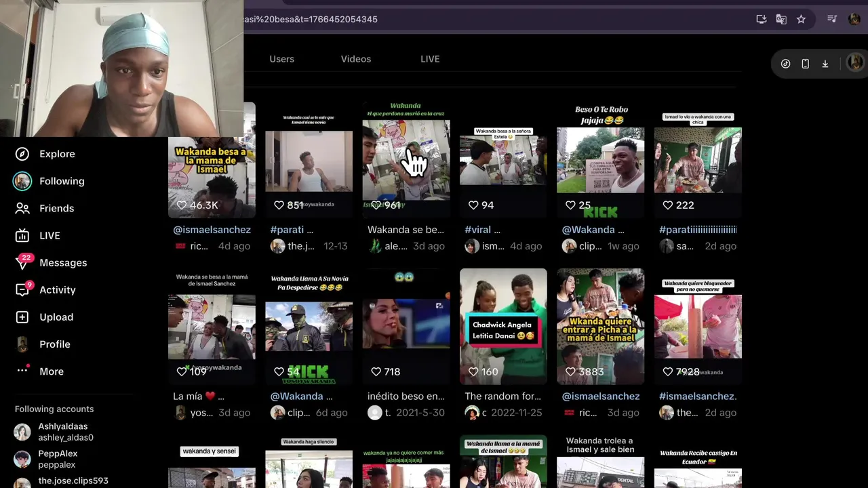Open 'Wakanda Llama A Su Novia' video thumbnail

tap(309, 326)
